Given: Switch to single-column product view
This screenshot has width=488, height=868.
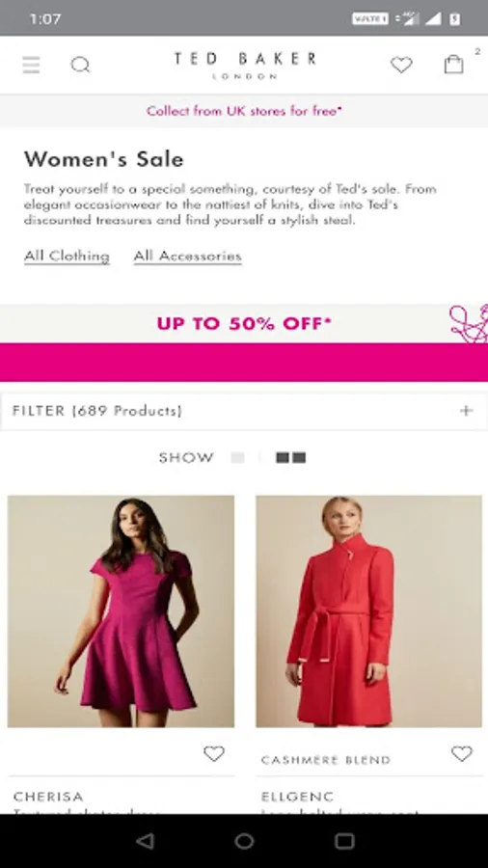Looking at the screenshot, I should pyautogui.click(x=238, y=458).
